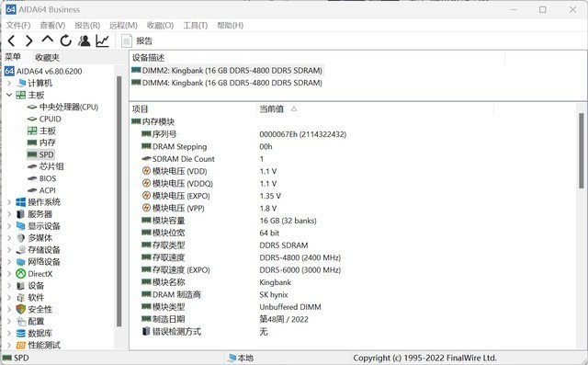
Task: Select DIMM2: Kingbank device row
Action: pyautogui.click(x=227, y=71)
